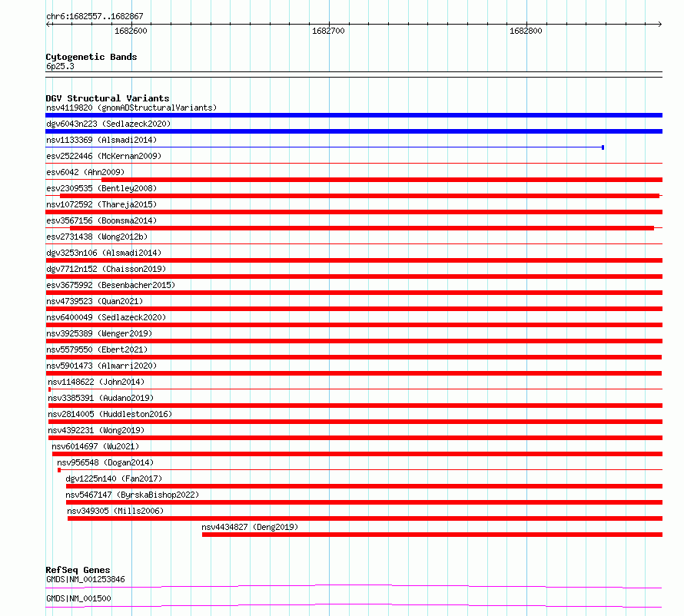Click the magenta line under GMDS|NM_001500
The width and height of the screenshot is (684, 616).
click(x=354, y=605)
